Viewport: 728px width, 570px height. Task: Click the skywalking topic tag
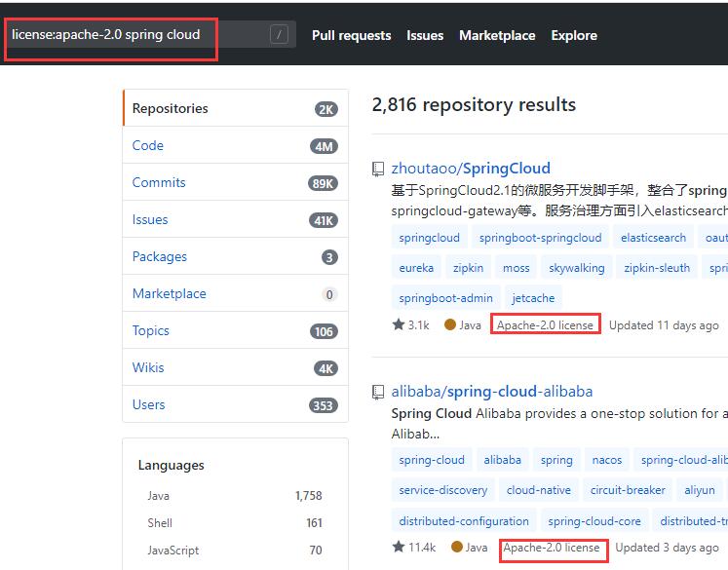click(x=577, y=268)
